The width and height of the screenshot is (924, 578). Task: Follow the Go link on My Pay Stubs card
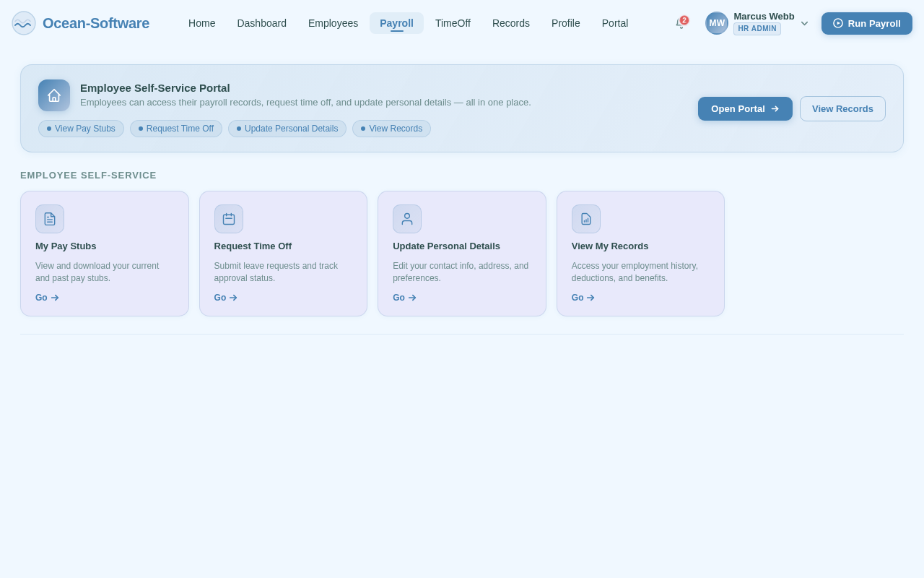coord(46,297)
